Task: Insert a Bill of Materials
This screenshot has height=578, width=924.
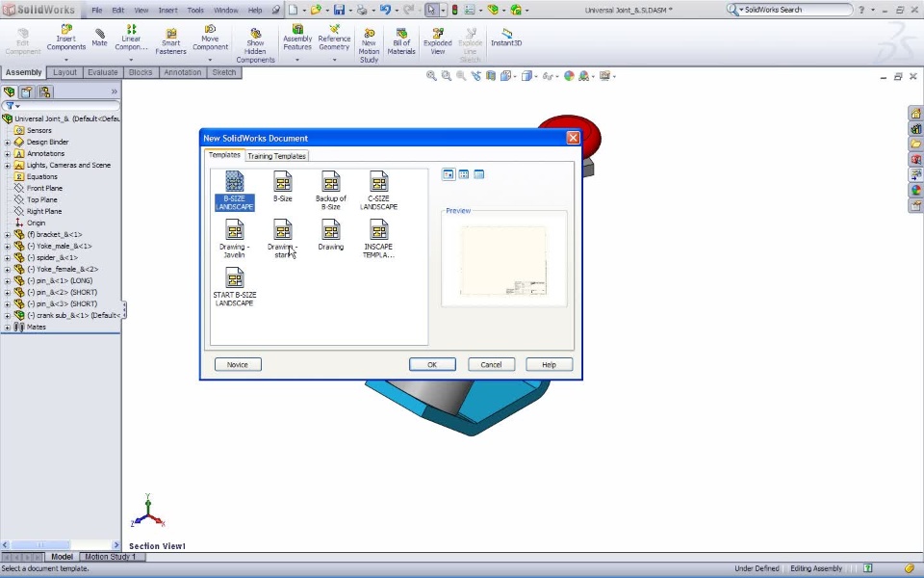Action: point(401,41)
